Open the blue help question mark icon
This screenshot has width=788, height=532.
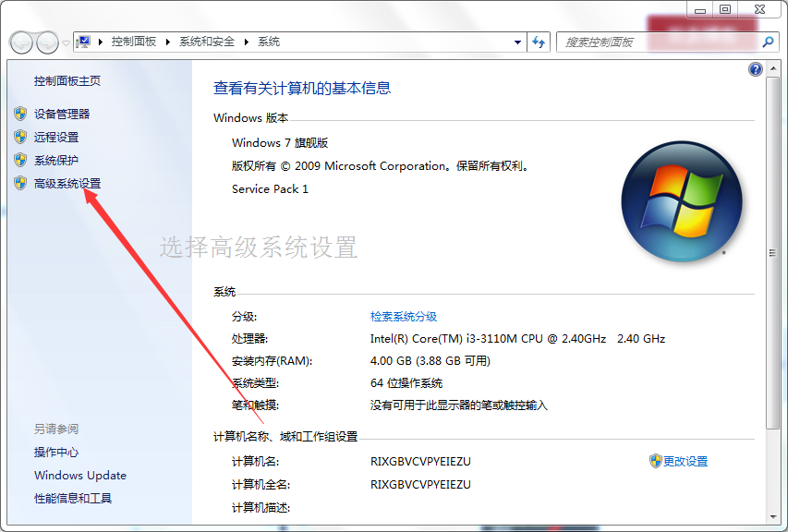[756, 69]
